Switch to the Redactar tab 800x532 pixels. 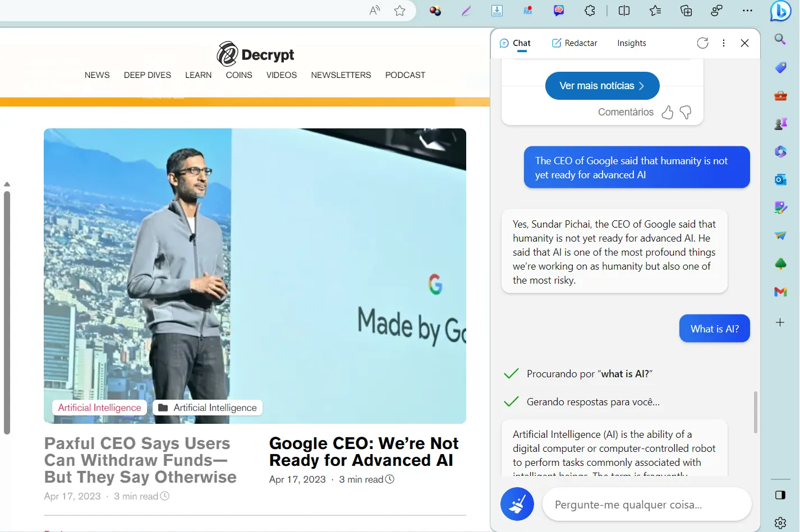[x=574, y=43]
